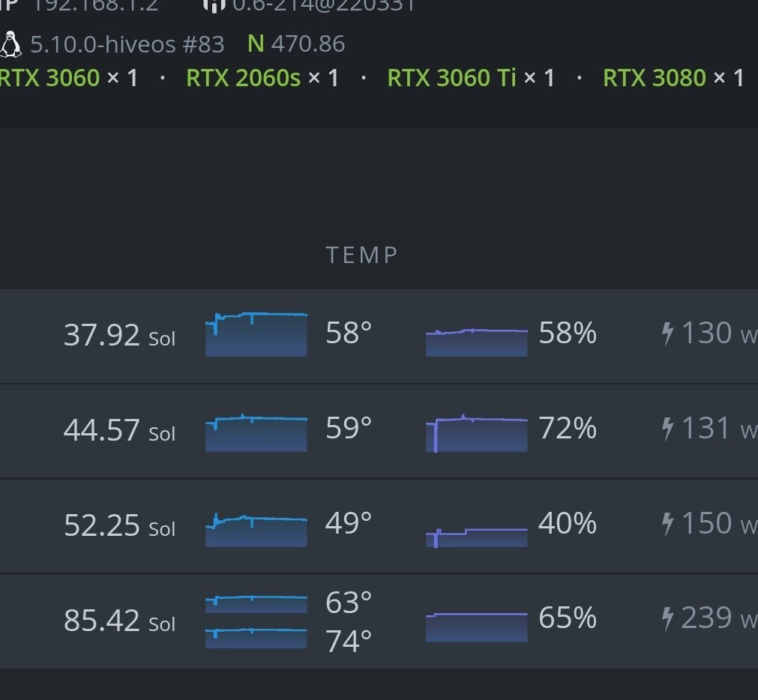
Task: Select the RTX 2060s × 1 label
Action: coord(262,78)
